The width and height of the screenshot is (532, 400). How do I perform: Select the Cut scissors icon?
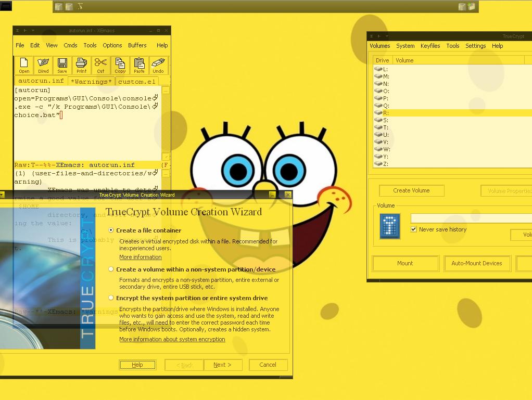(x=100, y=66)
